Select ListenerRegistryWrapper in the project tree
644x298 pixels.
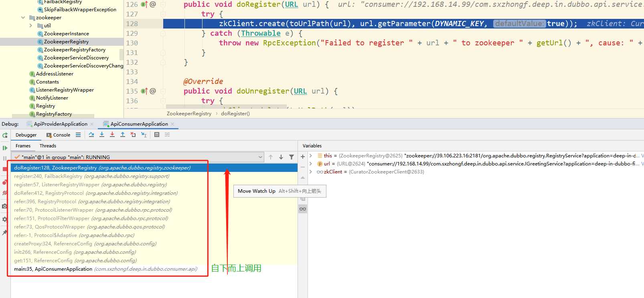click(65, 90)
